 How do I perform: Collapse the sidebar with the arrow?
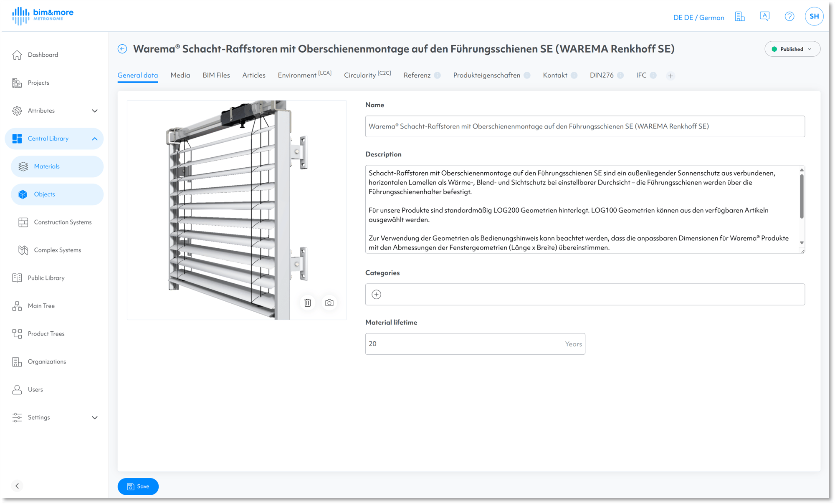[17, 486]
